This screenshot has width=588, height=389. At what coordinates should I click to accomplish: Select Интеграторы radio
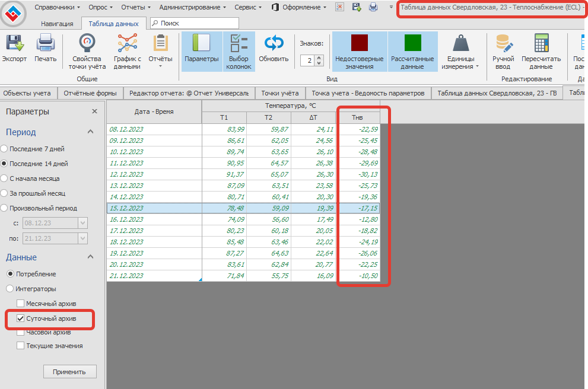pyautogui.click(x=11, y=289)
